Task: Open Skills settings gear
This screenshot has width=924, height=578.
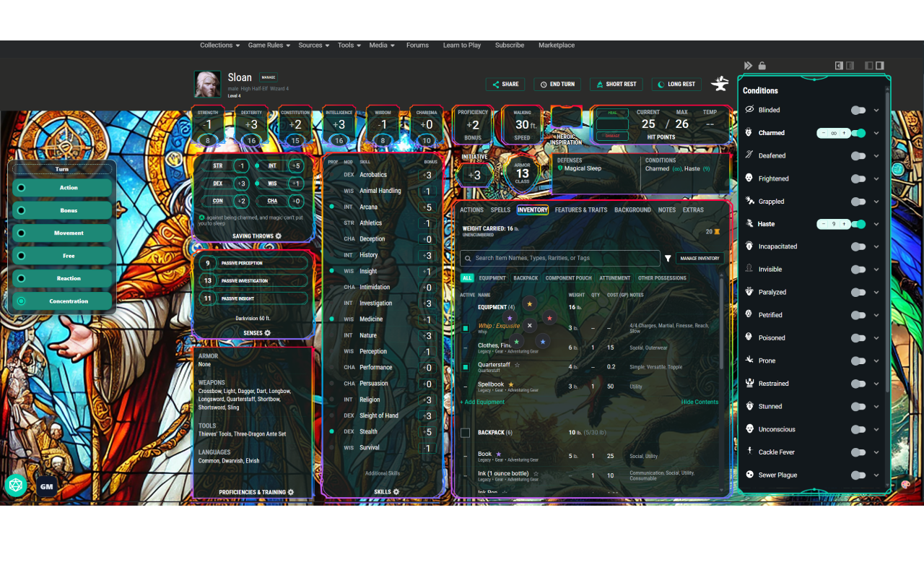Action: tap(396, 492)
